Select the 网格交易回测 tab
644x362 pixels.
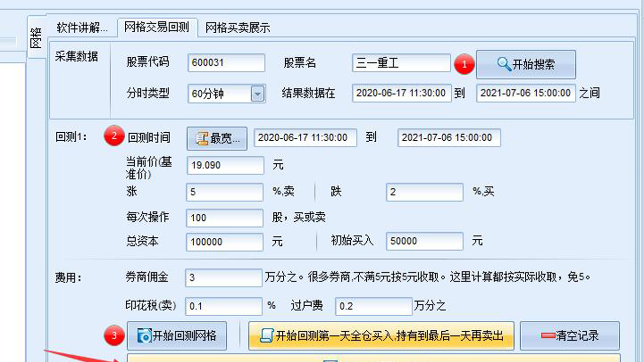(x=157, y=27)
